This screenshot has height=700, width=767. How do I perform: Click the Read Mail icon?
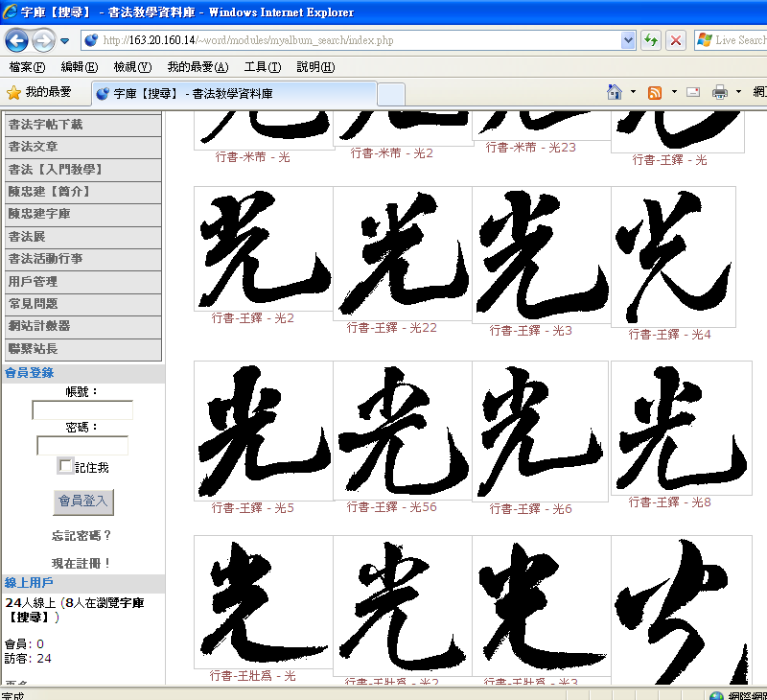pyautogui.click(x=693, y=92)
